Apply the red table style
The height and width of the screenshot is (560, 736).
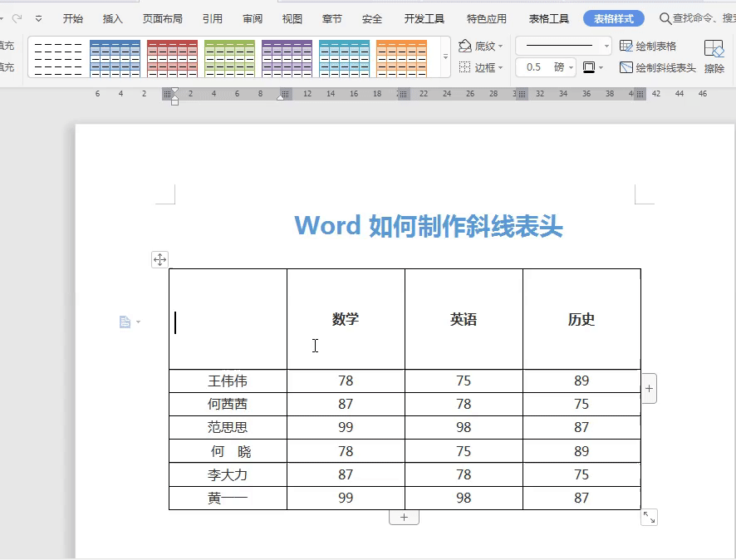[172, 58]
